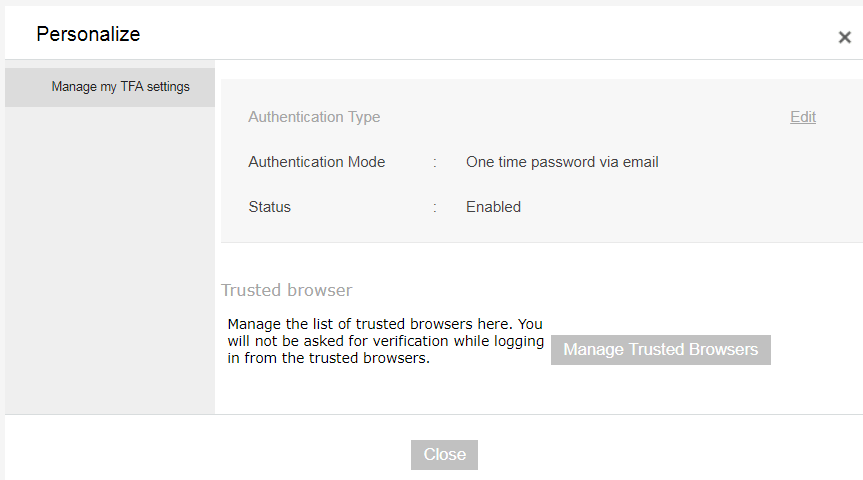Image resolution: width=863 pixels, height=480 pixels.
Task: Click the Authentication Mode label
Action: [316, 162]
